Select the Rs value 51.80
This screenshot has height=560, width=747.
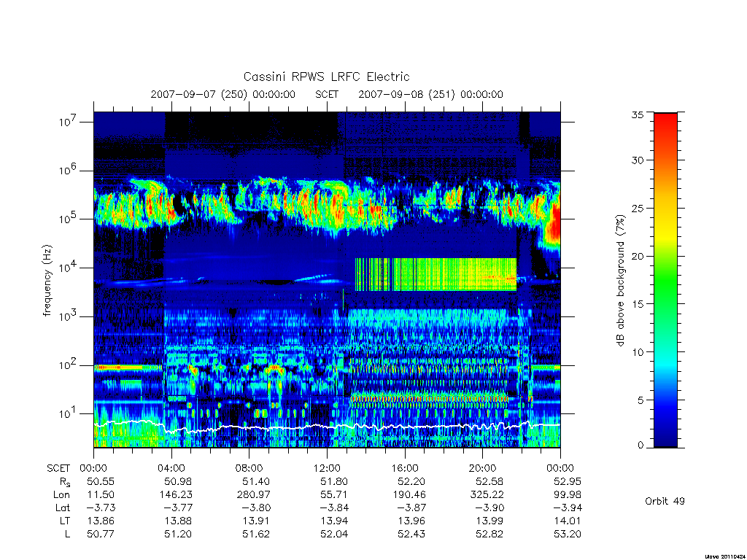point(333,481)
